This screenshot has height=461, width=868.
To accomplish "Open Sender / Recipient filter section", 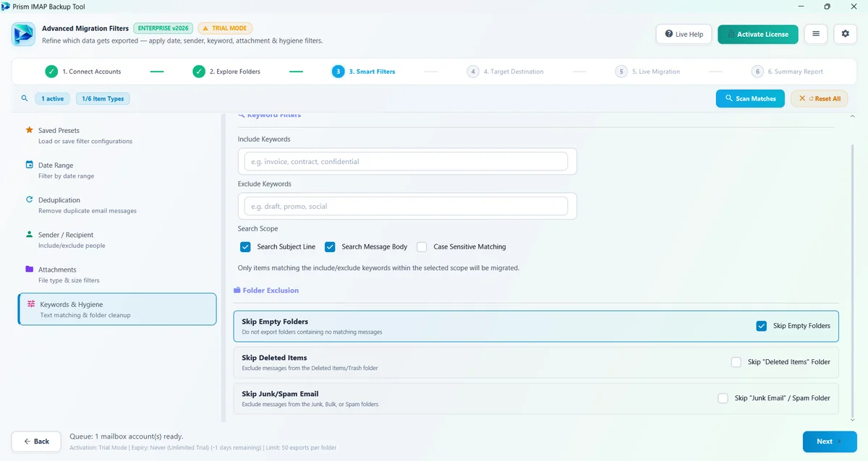I will (117, 239).
